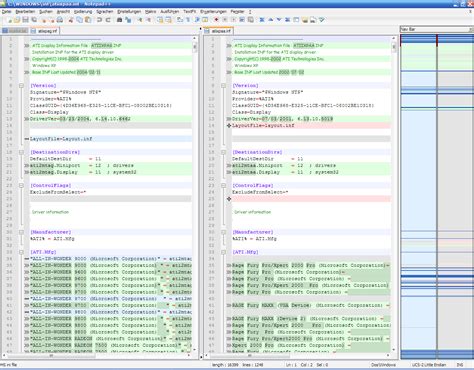Image resolution: width=474 pixels, height=370 pixels.
Task: Save the current file with toolbar icon
Action: point(25,20)
